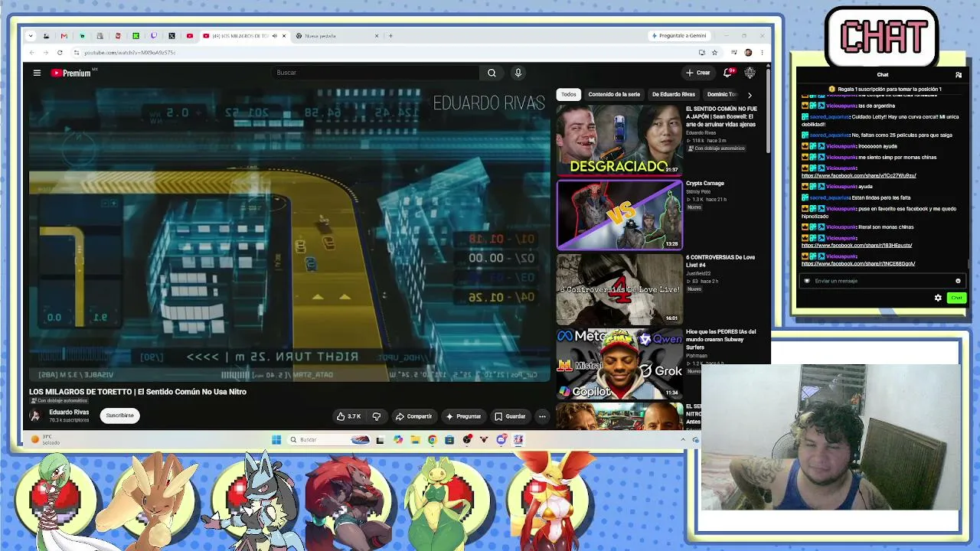Select the De Eduardo Rivas chip
Viewport: 980px width, 551px height.
(674, 95)
